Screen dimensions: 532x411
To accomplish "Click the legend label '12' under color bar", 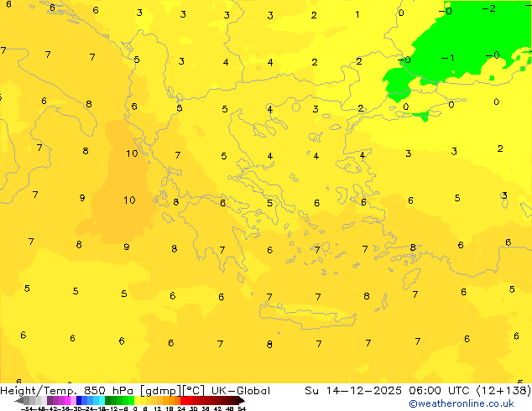I will pyautogui.click(x=158, y=408).
